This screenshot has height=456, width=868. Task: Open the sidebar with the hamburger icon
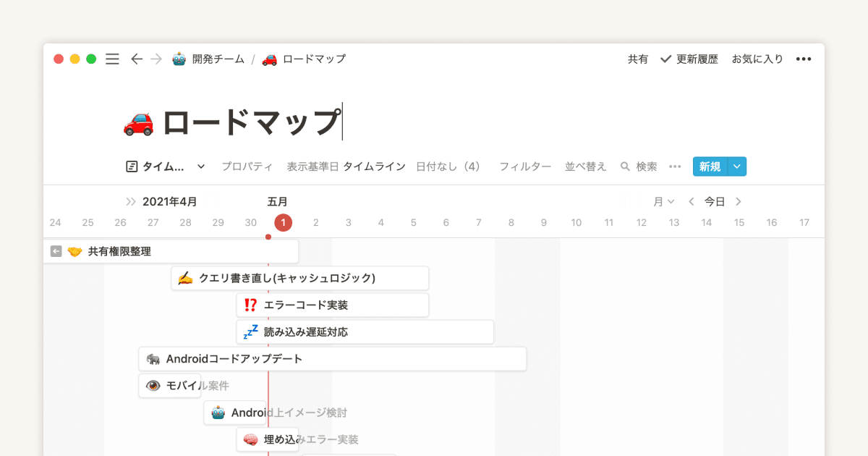(112, 59)
